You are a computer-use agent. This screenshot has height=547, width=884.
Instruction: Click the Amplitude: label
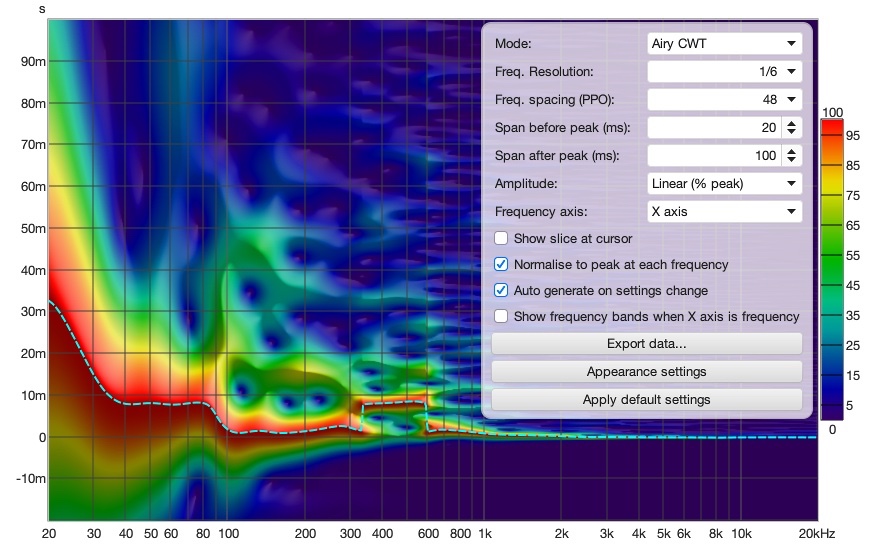[x=526, y=184]
